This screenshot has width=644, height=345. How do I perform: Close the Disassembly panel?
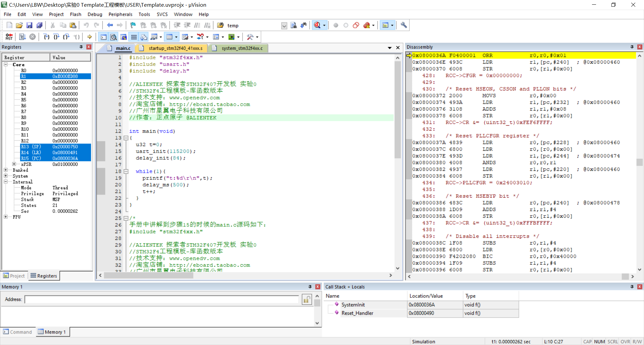(640, 47)
